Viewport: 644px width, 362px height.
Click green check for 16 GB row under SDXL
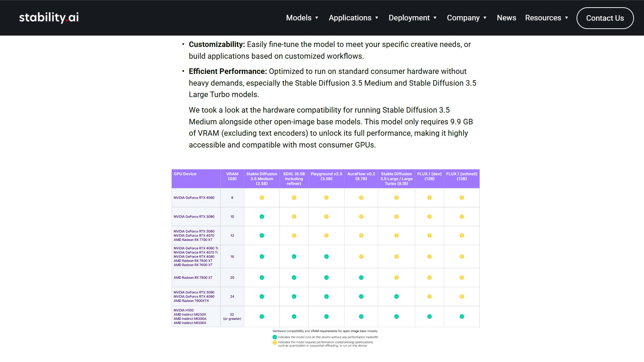pyautogui.click(x=294, y=257)
